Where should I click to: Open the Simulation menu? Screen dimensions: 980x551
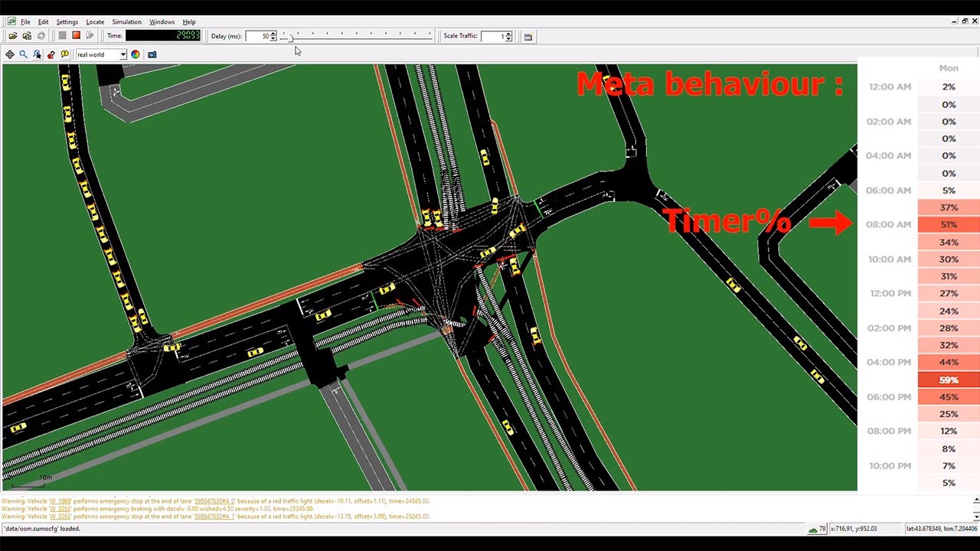point(126,22)
